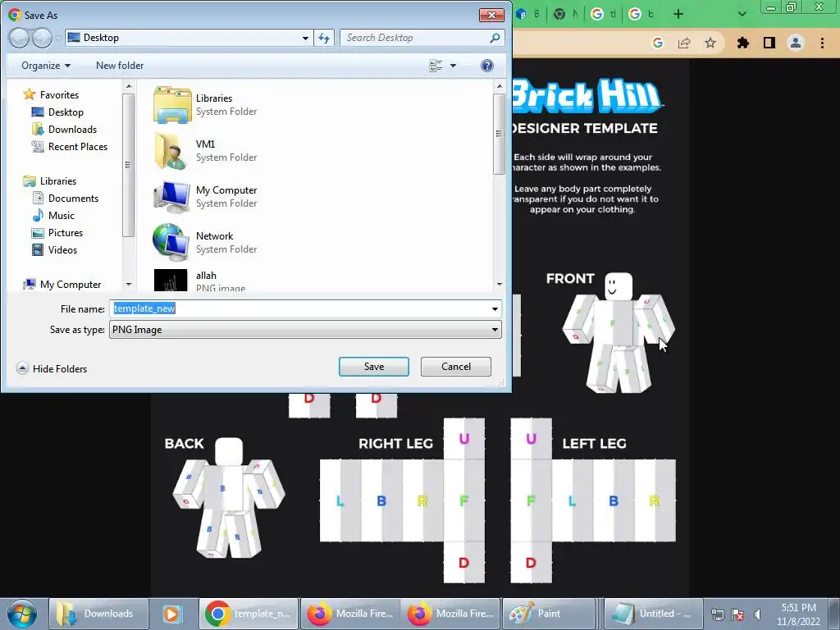Click the Windows Start orb
Screen dimensions: 840x630
(22, 614)
